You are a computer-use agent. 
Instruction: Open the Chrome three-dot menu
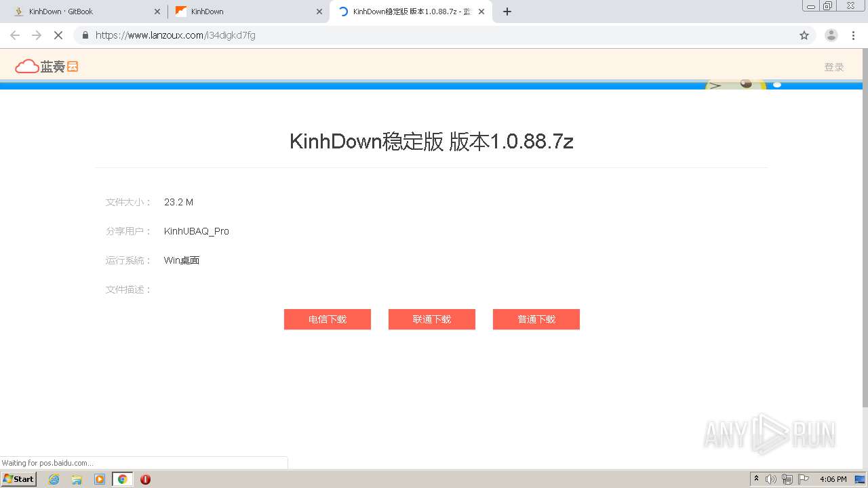click(x=853, y=35)
